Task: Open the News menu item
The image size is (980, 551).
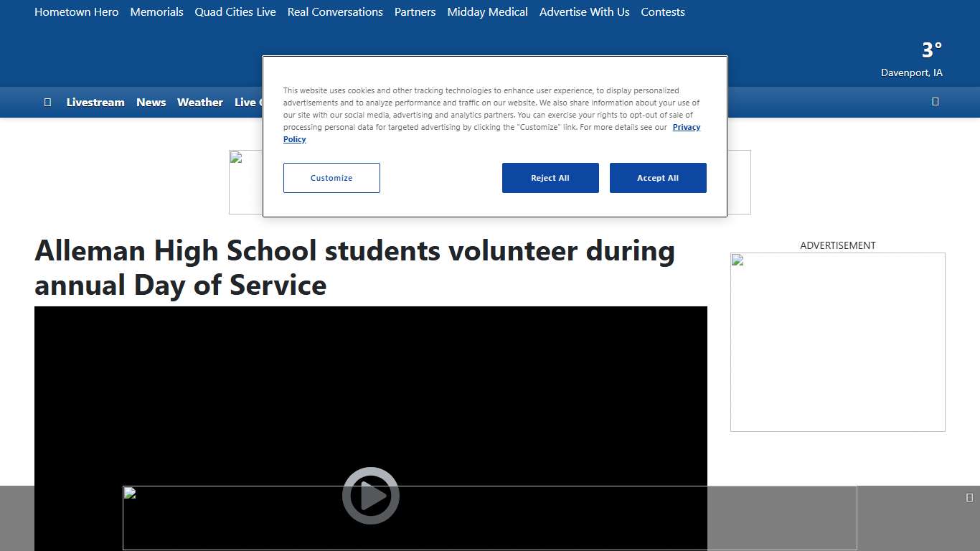Action: click(151, 103)
